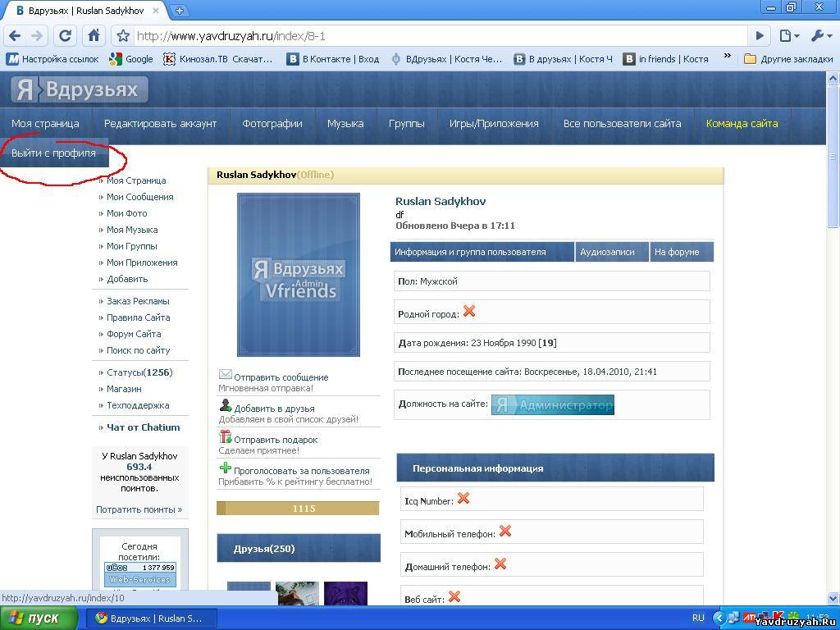Click the user profile avatar image
Screen dimensions: 840x630
pyautogui.click(x=299, y=275)
